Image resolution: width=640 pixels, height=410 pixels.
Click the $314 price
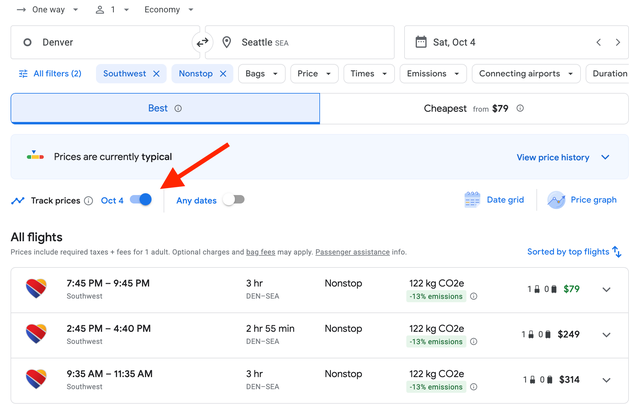click(x=569, y=380)
